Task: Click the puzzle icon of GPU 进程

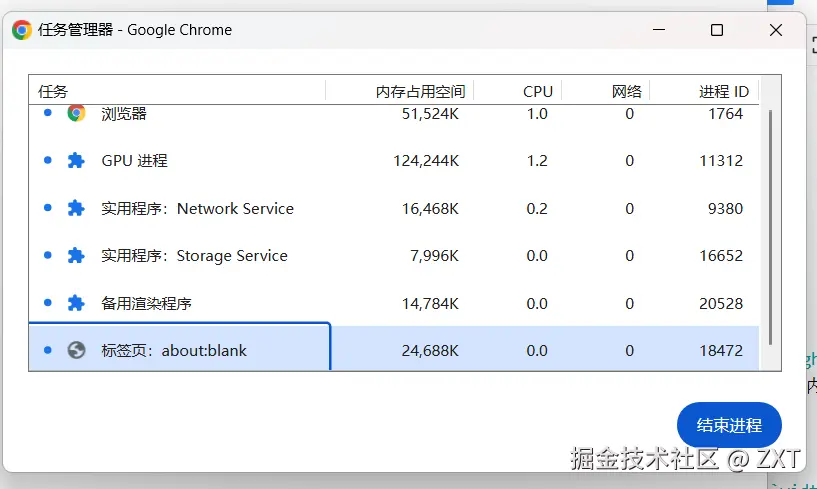Action: (x=76, y=160)
